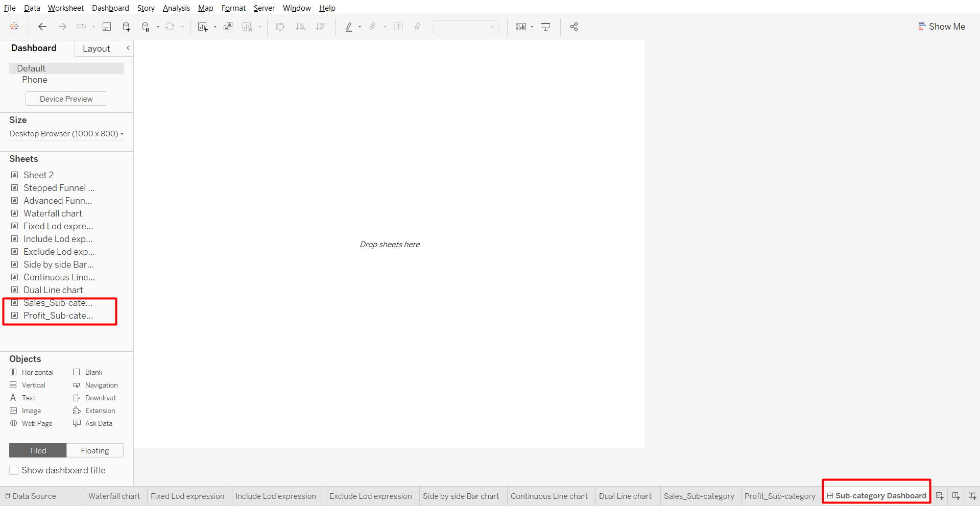This screenshot has width=980, height=506.
Task: Add a Horizontal container object
Action: [32, 372]
